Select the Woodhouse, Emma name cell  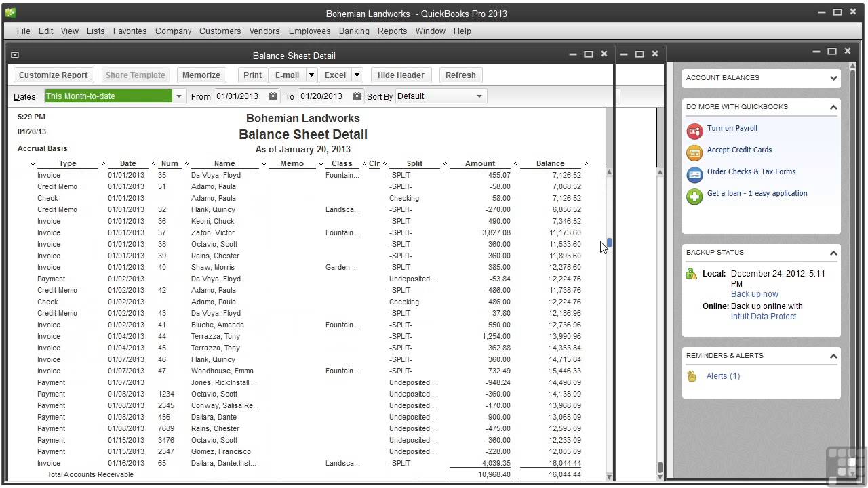tap(222, 371)
